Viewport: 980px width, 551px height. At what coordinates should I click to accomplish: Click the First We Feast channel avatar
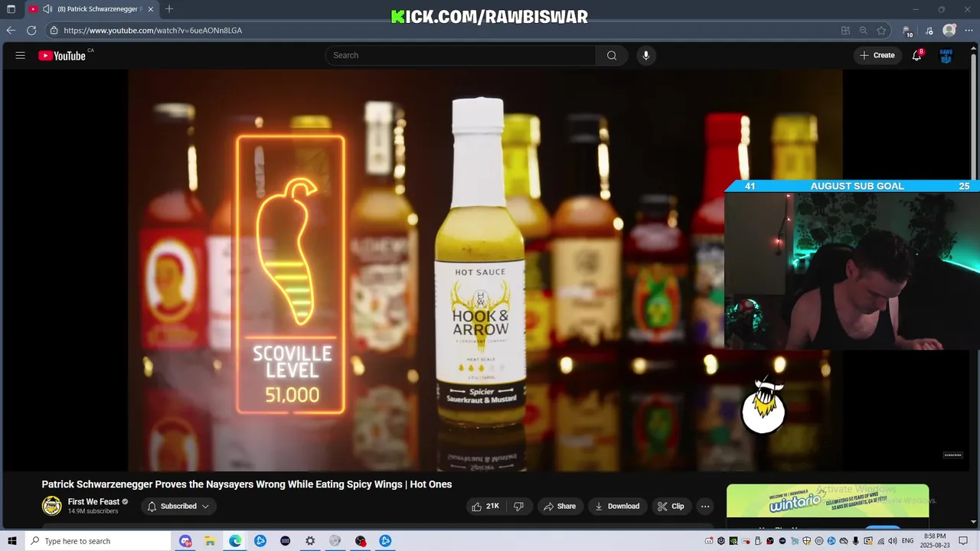click(51, 506)
